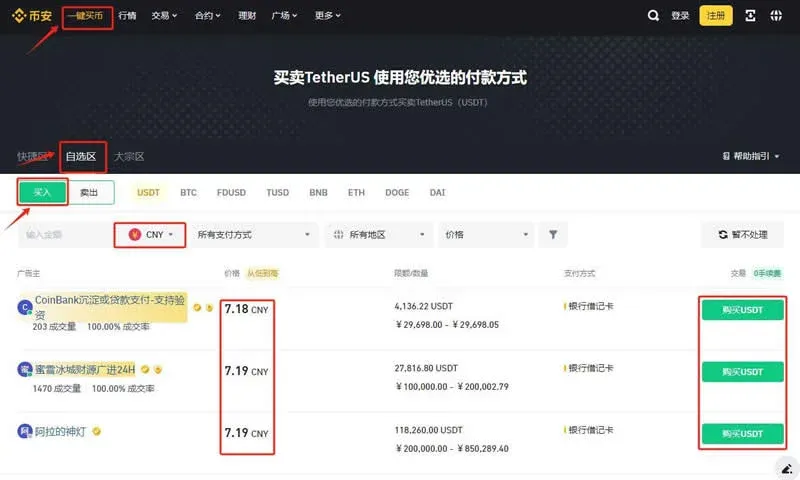
Task: Click 蜜雪冰城财源广进24H avatar icon
Action: (x=24, y=369)
